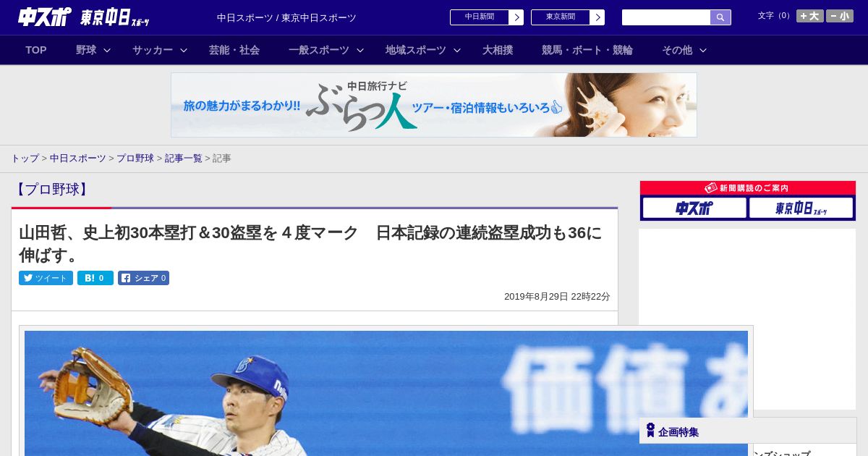Click the 中日スポーツ breadcrumb link
The image size is (868, 456).
pyautogui.click(x=78, y=158)
